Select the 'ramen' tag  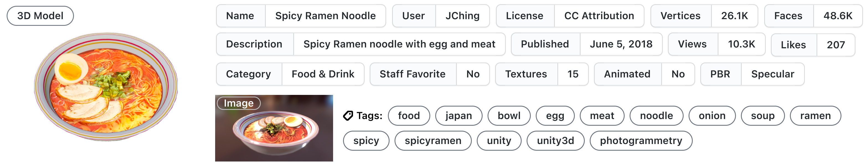point(815,116)
